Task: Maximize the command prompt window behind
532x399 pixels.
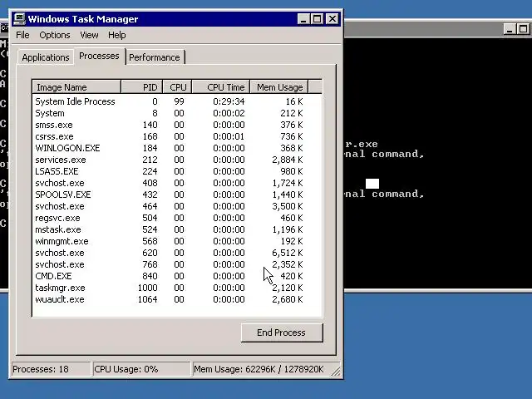Action: click(523, 29)
